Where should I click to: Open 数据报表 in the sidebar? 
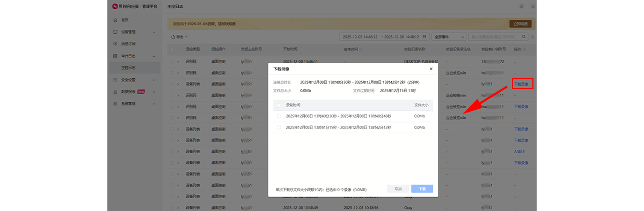(x=128, y=92)
